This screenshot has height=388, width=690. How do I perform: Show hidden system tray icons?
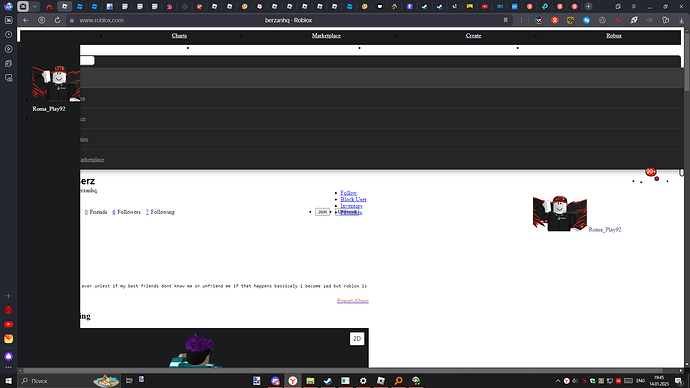click(558, 381)
